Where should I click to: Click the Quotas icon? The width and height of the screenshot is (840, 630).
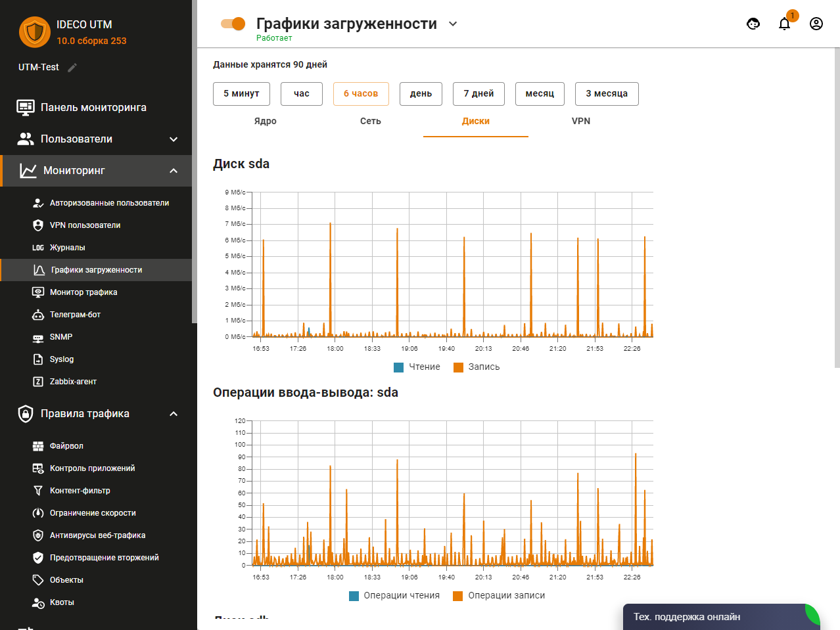[38, 602]
